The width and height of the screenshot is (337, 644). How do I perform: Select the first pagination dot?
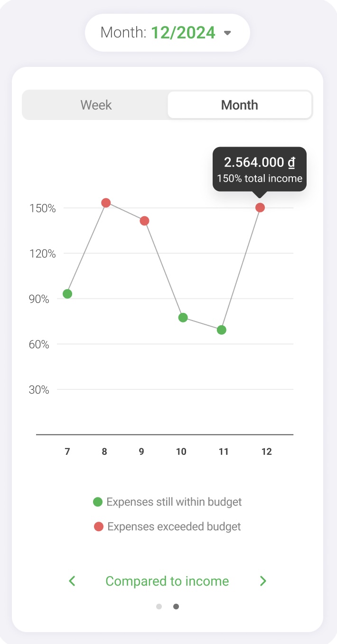(x=159, y=607)
